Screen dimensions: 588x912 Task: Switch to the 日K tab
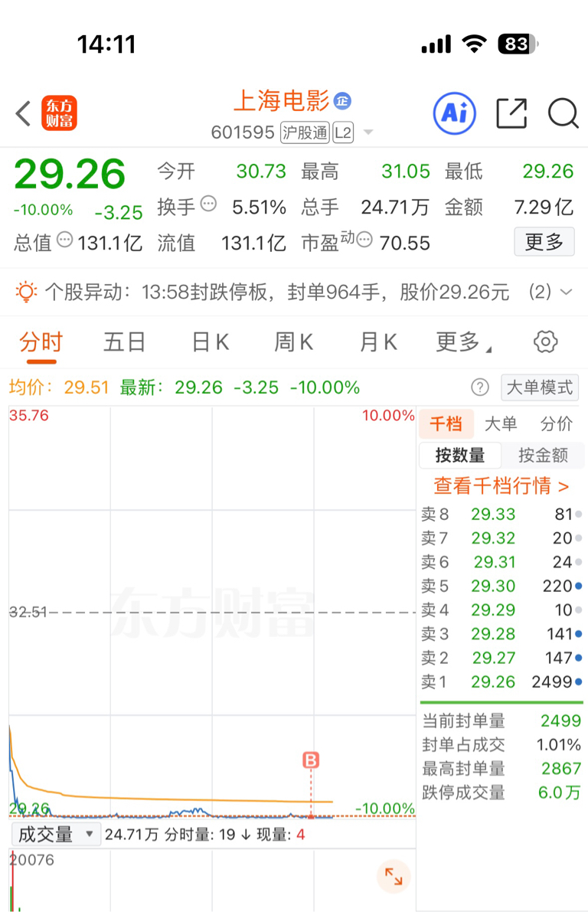point(211,342)
